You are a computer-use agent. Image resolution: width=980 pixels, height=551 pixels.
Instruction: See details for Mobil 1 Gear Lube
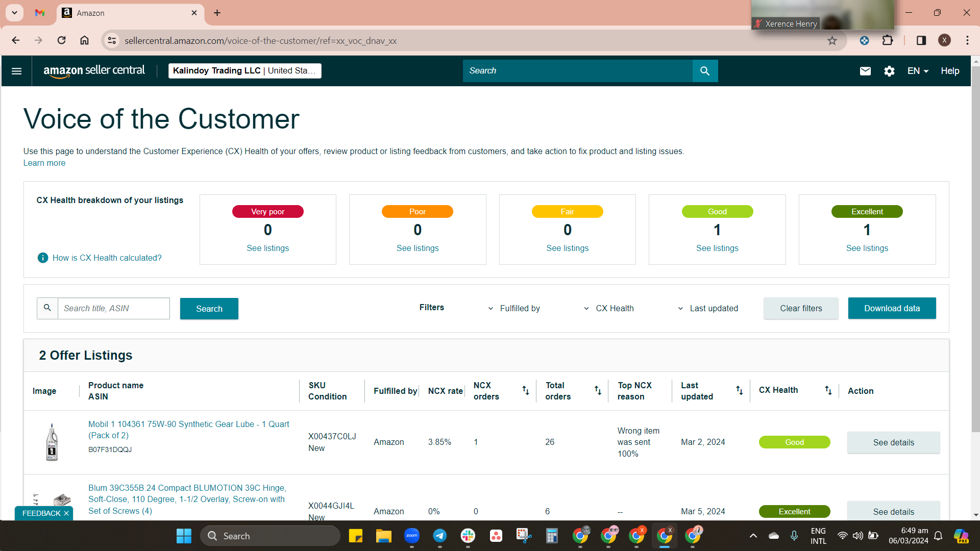[x=893, y=442]
